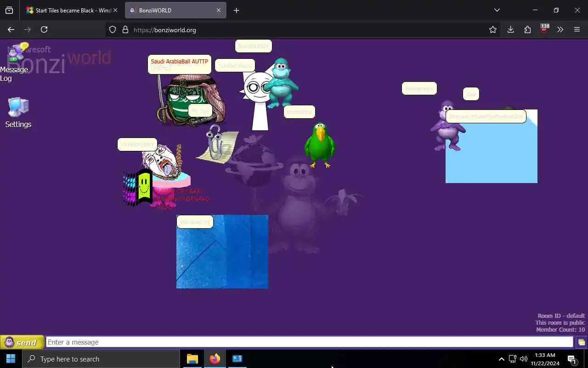Click the teal gorilla character
Image resolution: width=588 pixels, height=368 pixels.
coord(281,83)
